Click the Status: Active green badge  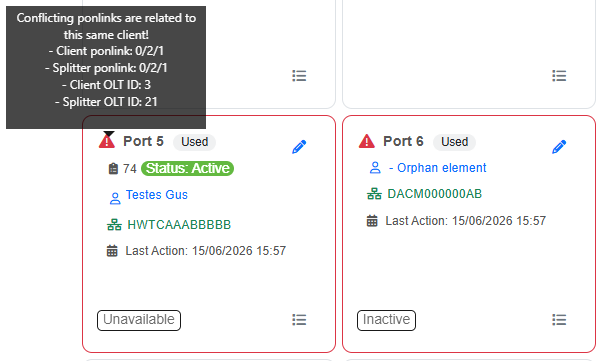188,168
